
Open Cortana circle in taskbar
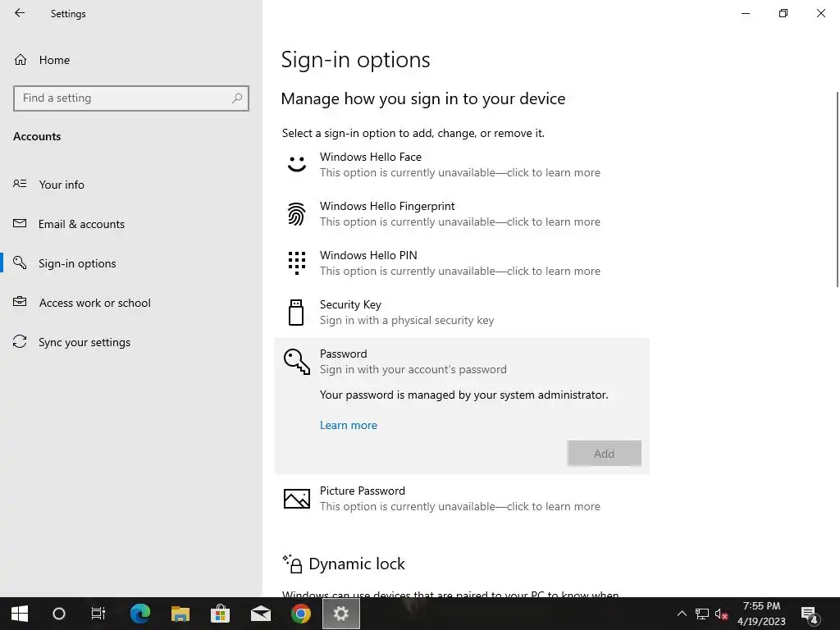coord(59,614)
